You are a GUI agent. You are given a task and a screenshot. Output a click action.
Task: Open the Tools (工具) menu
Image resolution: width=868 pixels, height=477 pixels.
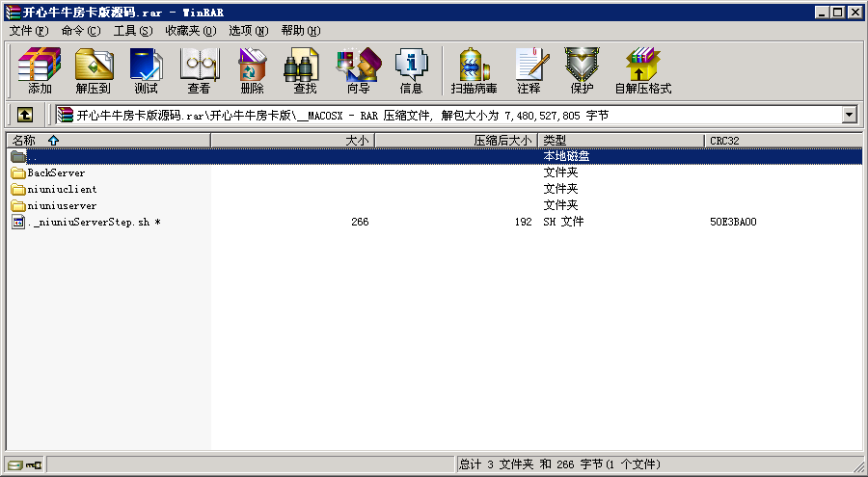(132, 31)
